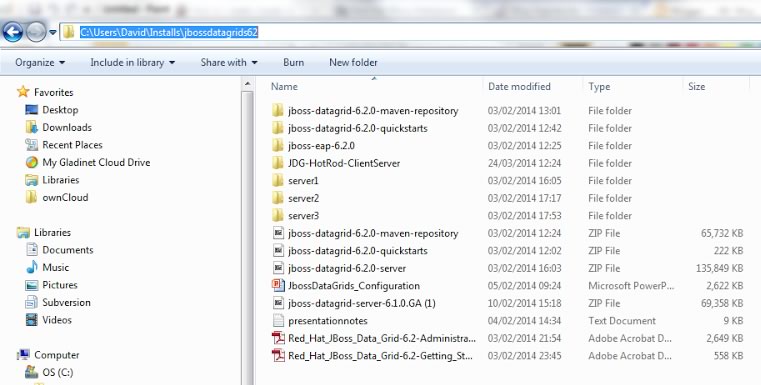The height and width of the screenshot is (385, 761).
Task: Click size value 65,732 KB
Action: (x=722, y=233)
